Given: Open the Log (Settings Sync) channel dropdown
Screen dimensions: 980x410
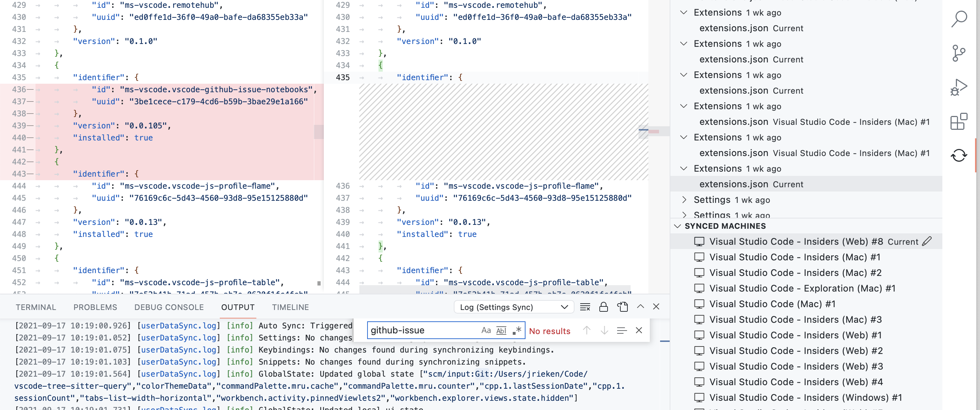Looking at the screenshot, I should [565, 307].
